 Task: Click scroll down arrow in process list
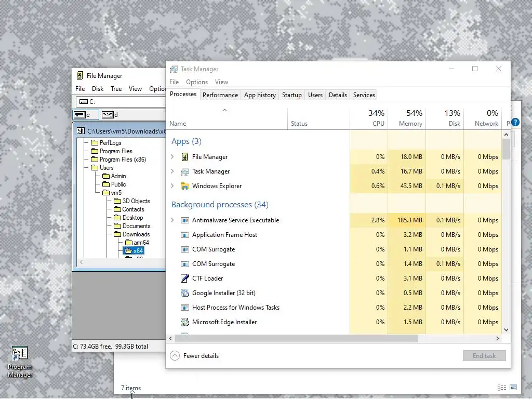coord(506,330)
